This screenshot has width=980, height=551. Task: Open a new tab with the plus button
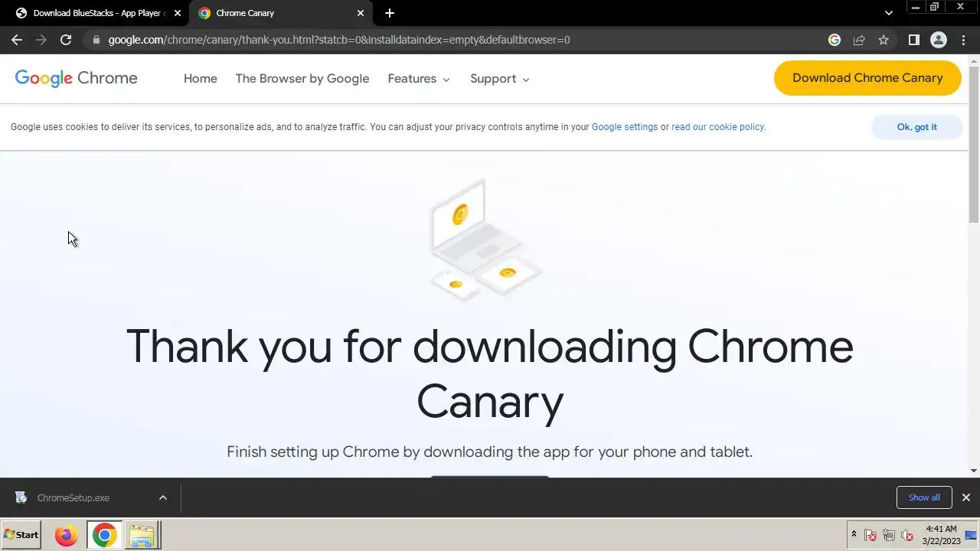(x=390, y=13)
